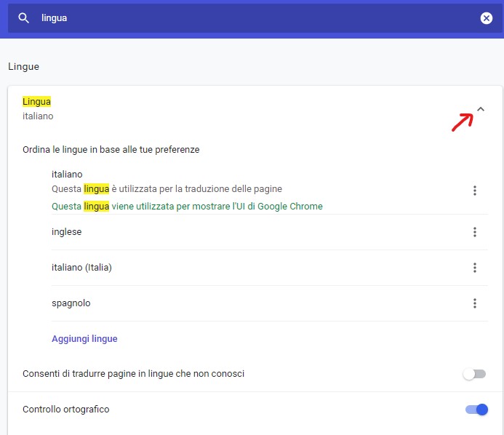Select the spagnolo language entry
The height and width of the screenshot is (435, 504).
[x=71, y=303]
